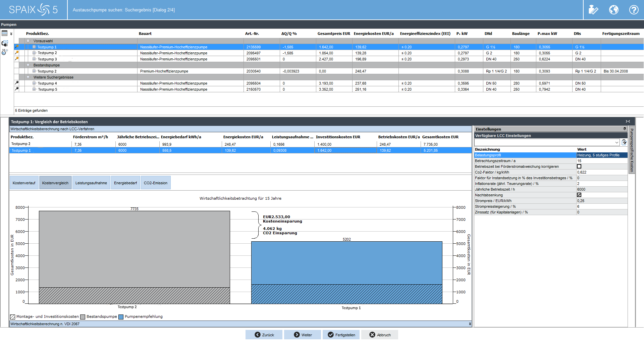Open the units settings weight-and-ruler icon
Screen dimensions: 644x341
pyautogui.click(x=593, y=10)
